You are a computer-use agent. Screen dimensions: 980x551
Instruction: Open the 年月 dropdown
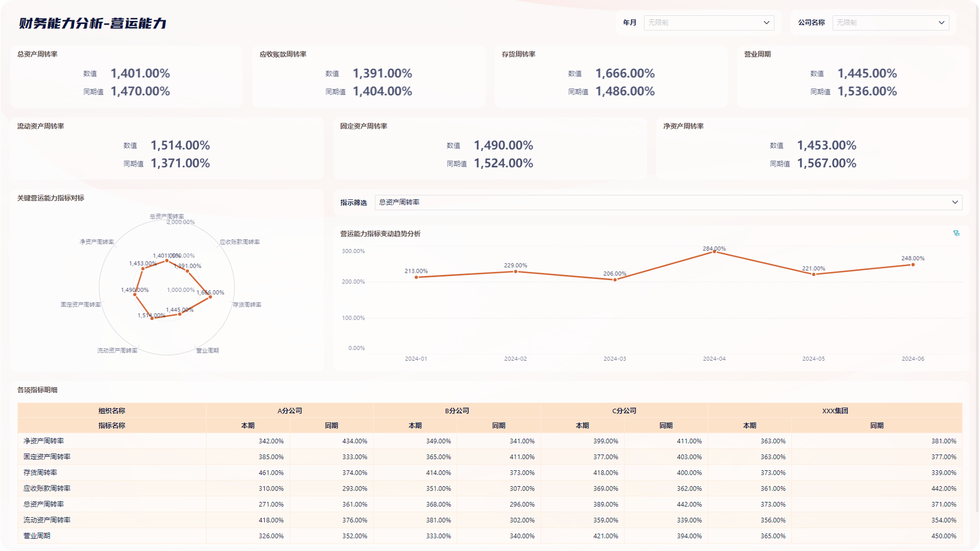(708, 23)
